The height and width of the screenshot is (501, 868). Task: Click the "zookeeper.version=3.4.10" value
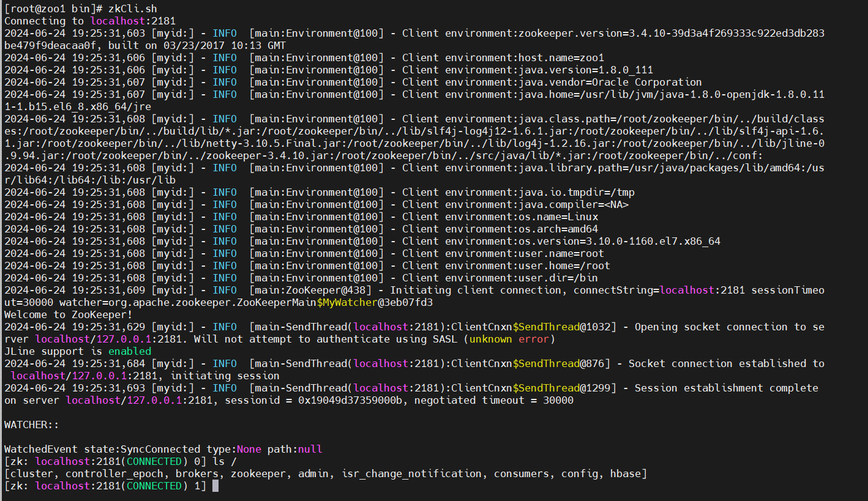click(x=592, y=33)
